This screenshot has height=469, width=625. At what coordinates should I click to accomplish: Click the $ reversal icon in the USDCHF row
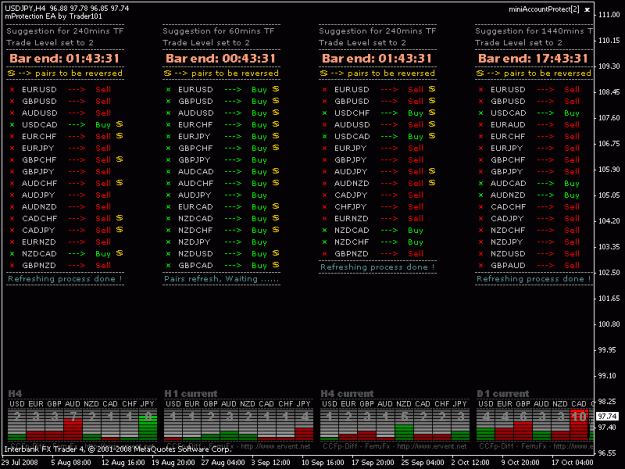coord(432,113)
